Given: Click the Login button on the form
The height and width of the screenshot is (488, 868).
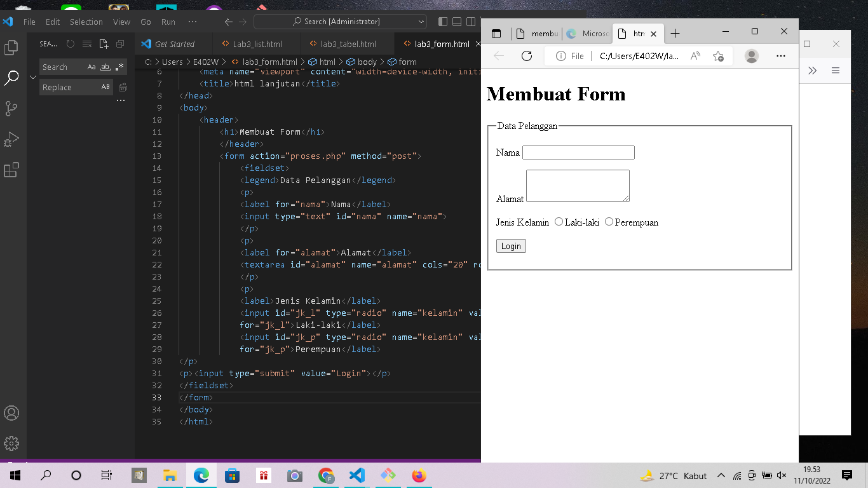Looking at the screenshot, I should click(511, 246).
